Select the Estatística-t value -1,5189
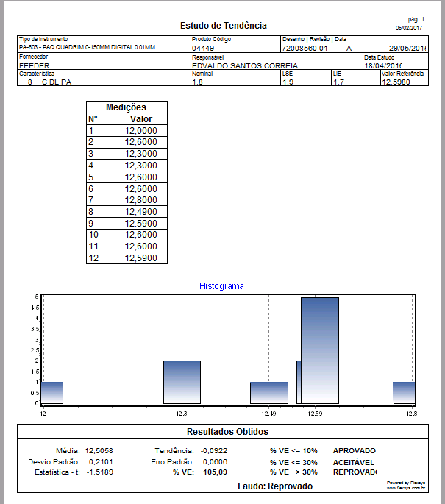 [100, 472]
